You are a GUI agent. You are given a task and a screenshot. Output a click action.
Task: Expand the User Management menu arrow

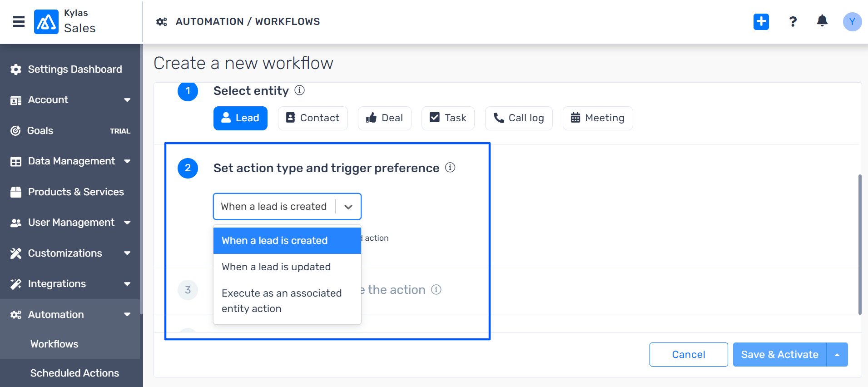pos(127,223)
